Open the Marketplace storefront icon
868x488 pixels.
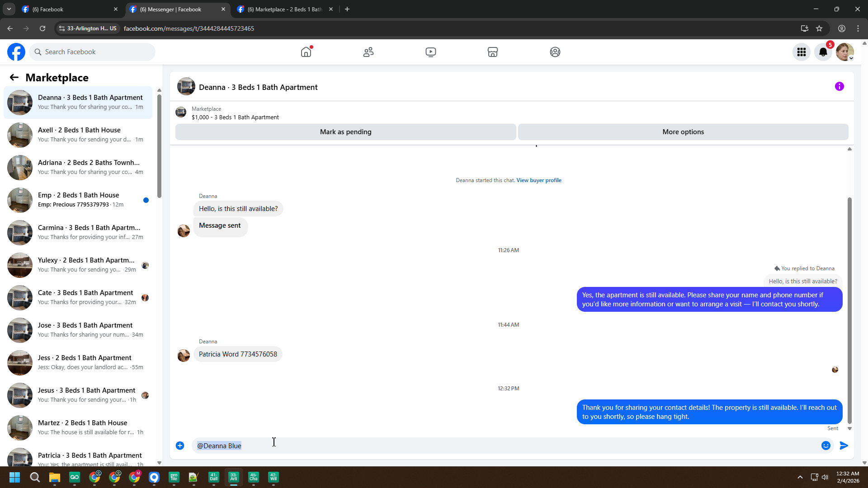coord(493,52)
